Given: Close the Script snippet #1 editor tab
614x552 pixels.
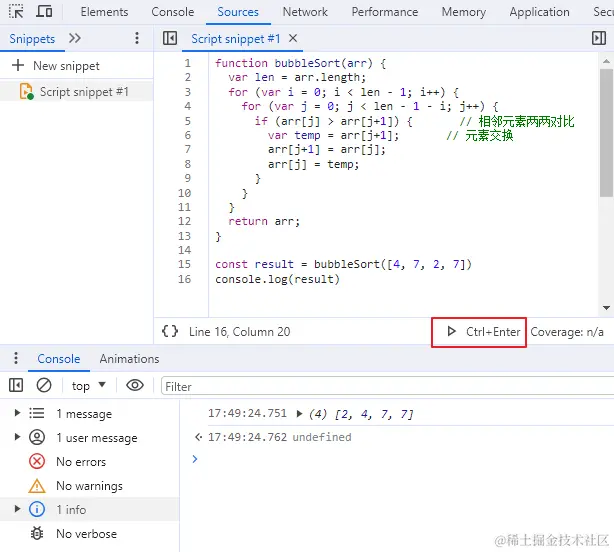Looking at the screenshot, I should 293,38.
